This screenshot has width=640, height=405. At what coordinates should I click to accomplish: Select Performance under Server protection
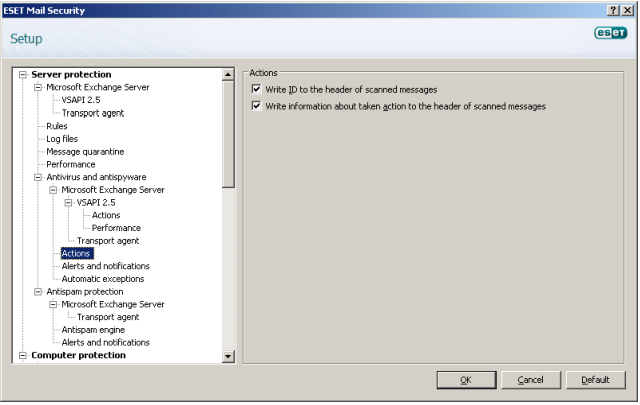point(71,164)
